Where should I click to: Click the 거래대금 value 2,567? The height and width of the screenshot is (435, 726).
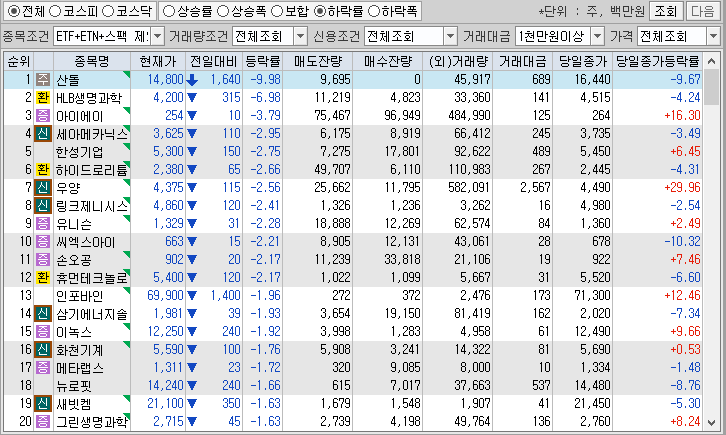click(x=535, y=187)
